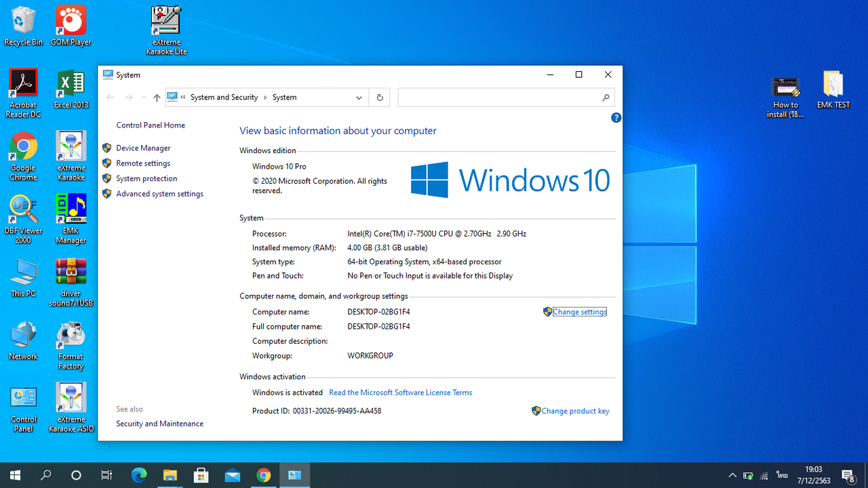Open eXtreme Karaoke ASIO shortcut
868x488 pixels.
pos(71,409)
